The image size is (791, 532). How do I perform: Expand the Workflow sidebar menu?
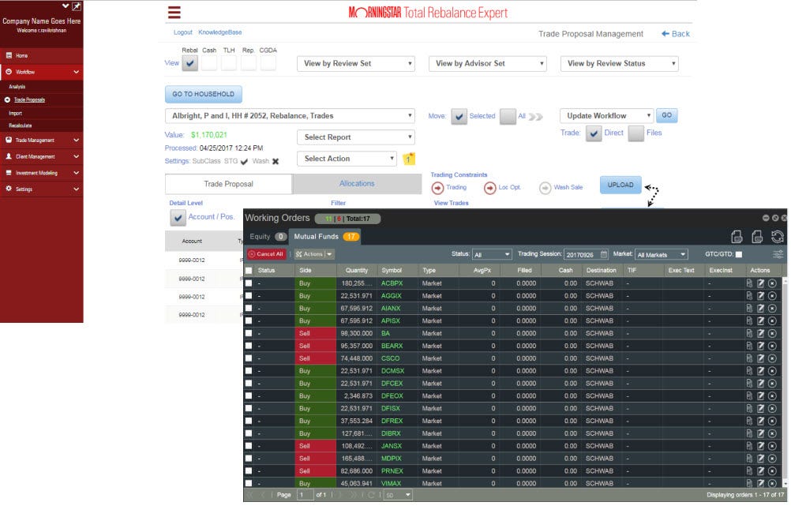pyautogui.click(x=41, y=72)
